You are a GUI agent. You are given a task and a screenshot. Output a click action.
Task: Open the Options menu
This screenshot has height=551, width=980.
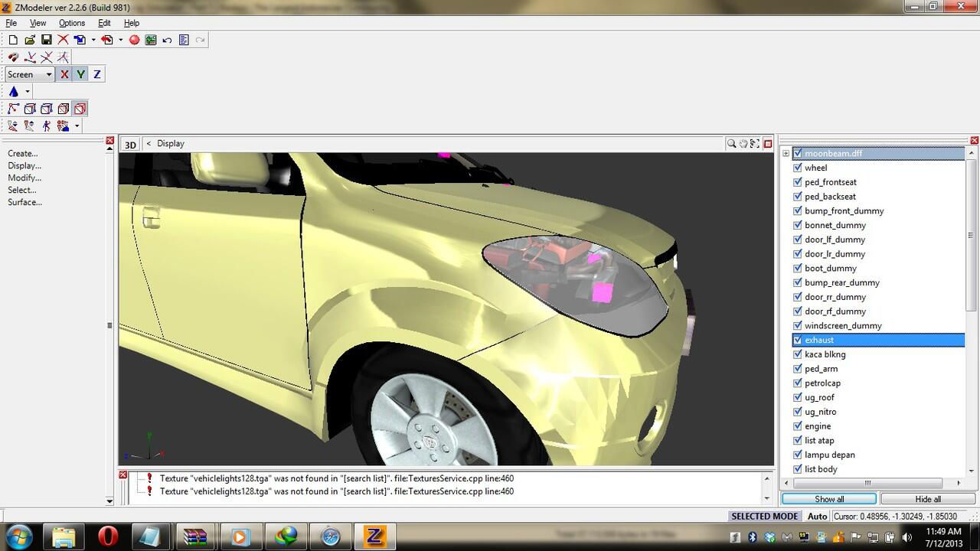pyautogui.click(x=72, y=23)
